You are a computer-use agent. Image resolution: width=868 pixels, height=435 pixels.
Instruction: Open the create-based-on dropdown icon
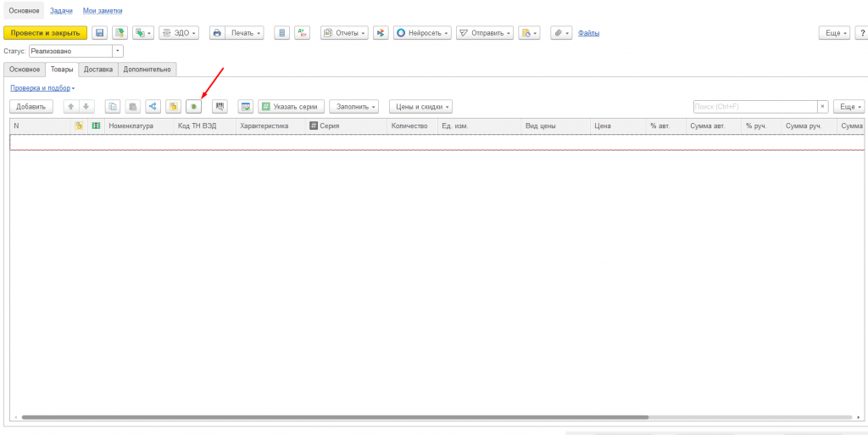click(x=142, y=33)
